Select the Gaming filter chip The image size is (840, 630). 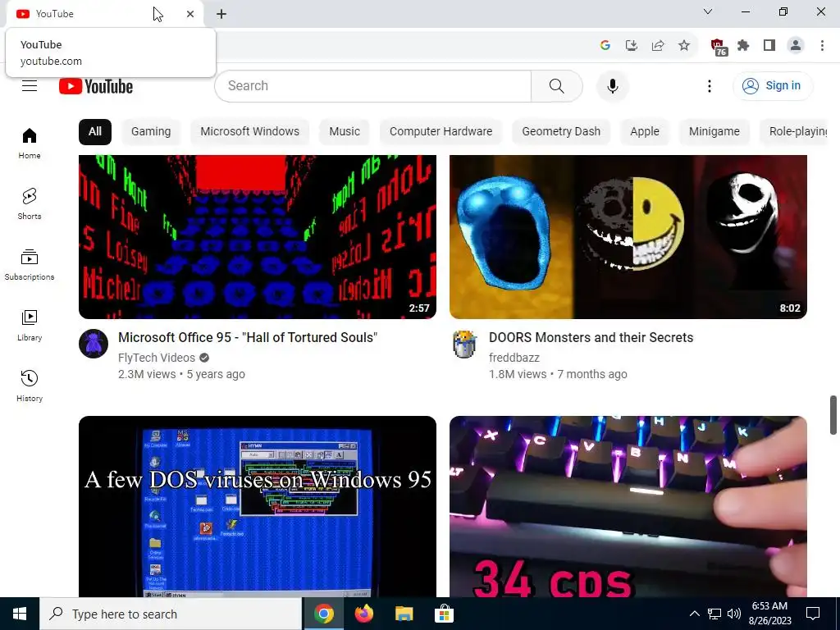point(151,132)
